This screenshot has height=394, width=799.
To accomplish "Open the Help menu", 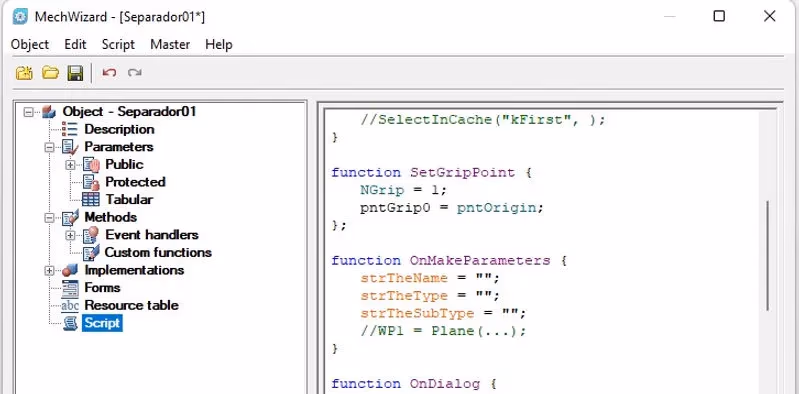I will (219, 44).
